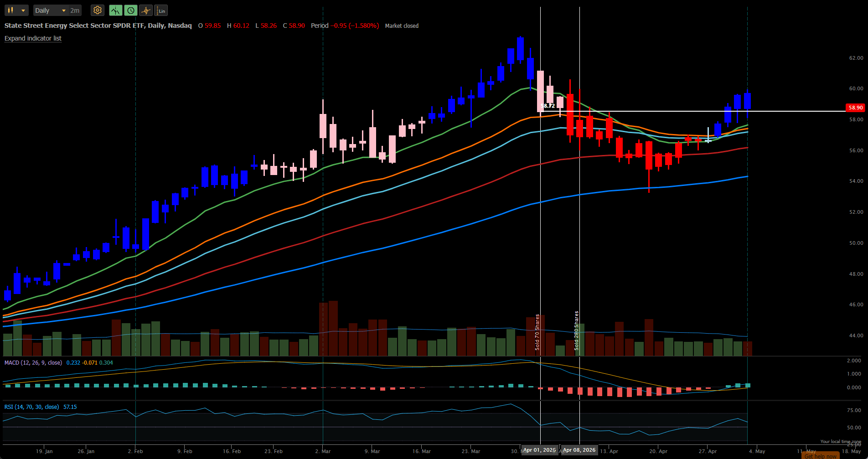This screenshot has height=459, width=868.
Task: Toggle the green trades-on-chart zigzag icon
Action: [x=115, y=10]
